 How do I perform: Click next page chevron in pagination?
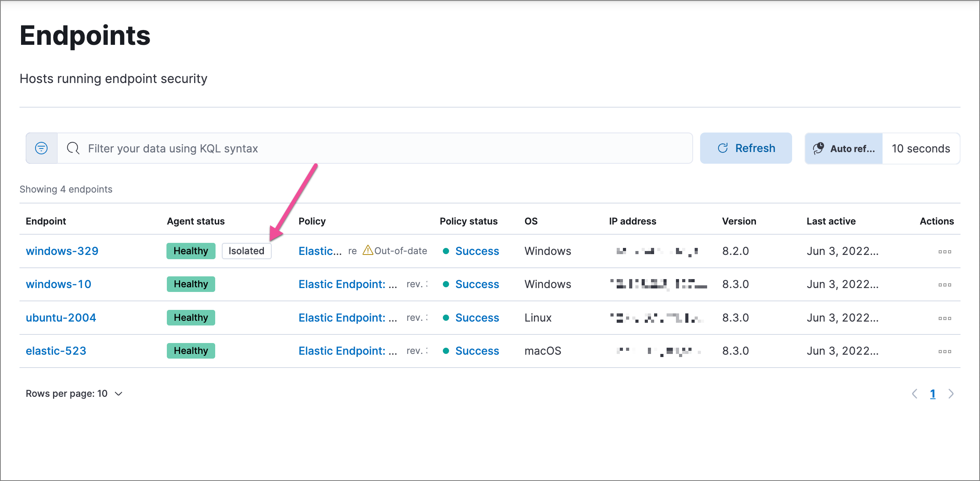(x=951, y=394)
